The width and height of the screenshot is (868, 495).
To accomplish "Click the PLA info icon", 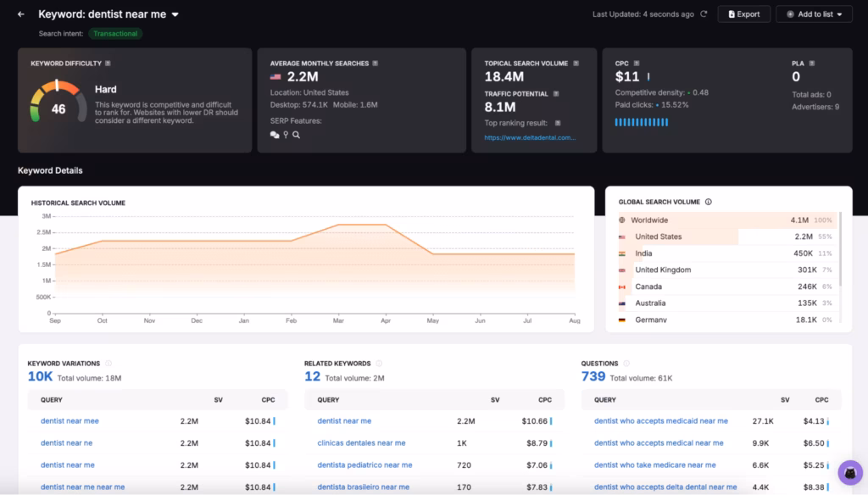I will click(810, 63).
